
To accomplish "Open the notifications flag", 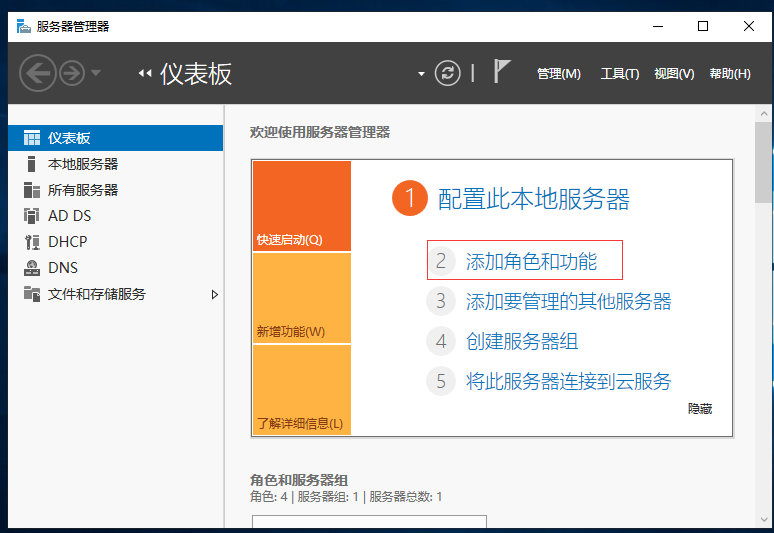I will [x=502, y=72].
